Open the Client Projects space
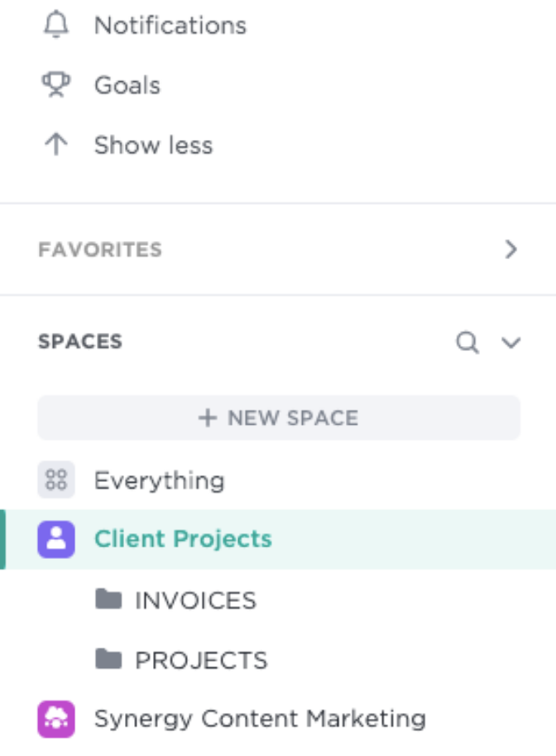 (183, 539)
